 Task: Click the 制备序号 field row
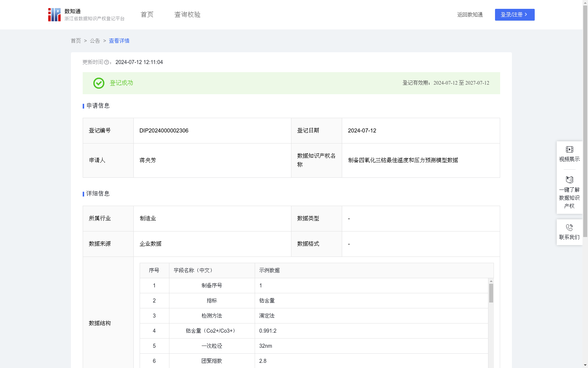[314, 286]
